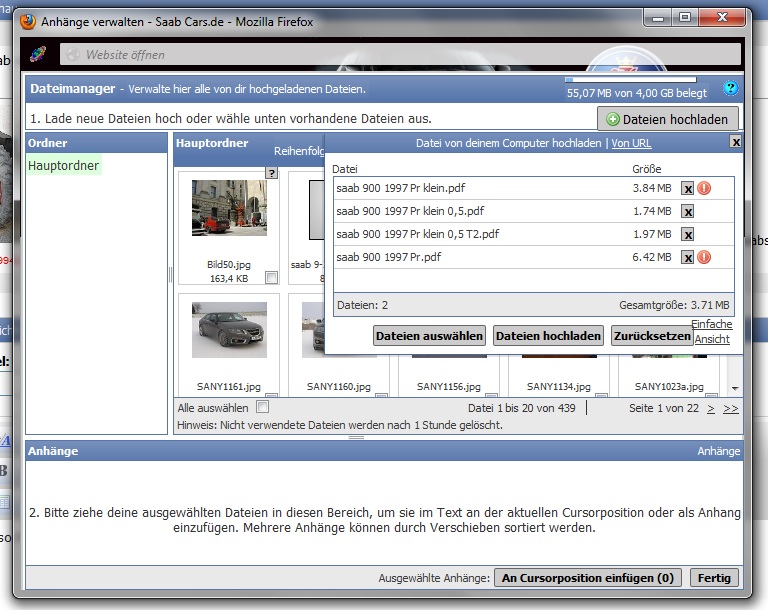768x610 pixels.
Task: Click the saab 900 1997 Pr klein.pdf filename
Action: [x=401, y=188]
